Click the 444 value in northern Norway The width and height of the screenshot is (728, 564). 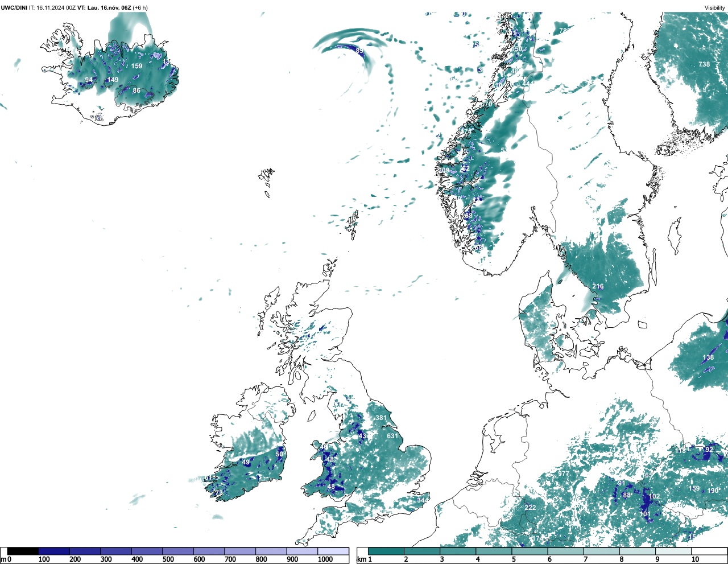pos(528,84)
